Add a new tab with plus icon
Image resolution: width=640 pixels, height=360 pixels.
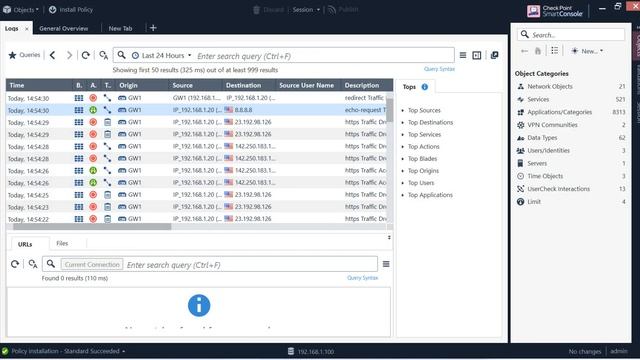click(153, 28)
